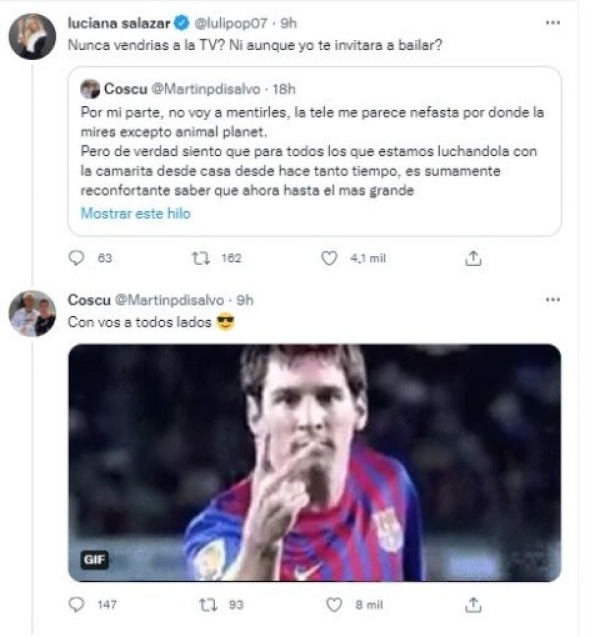Open more options on Coscu's reply tweet
Screen dimensions: 600x637
(x=551, y=300)
